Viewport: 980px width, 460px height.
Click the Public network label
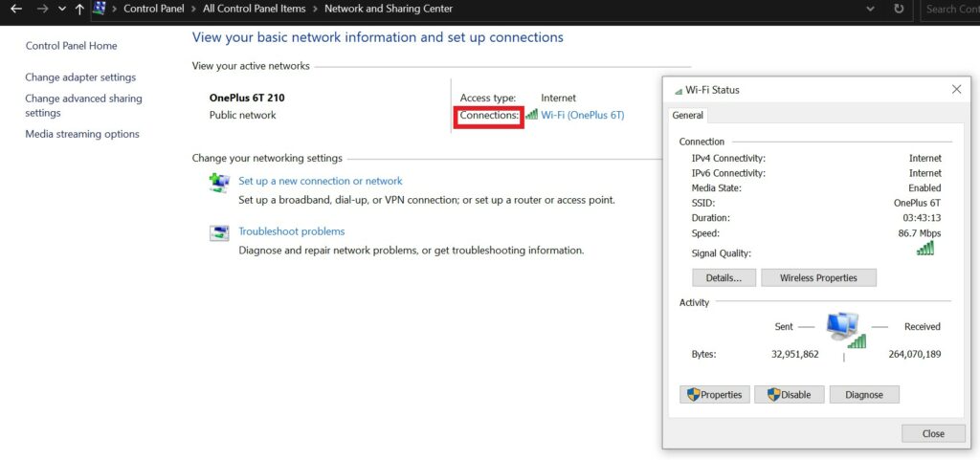coord(242,115)
